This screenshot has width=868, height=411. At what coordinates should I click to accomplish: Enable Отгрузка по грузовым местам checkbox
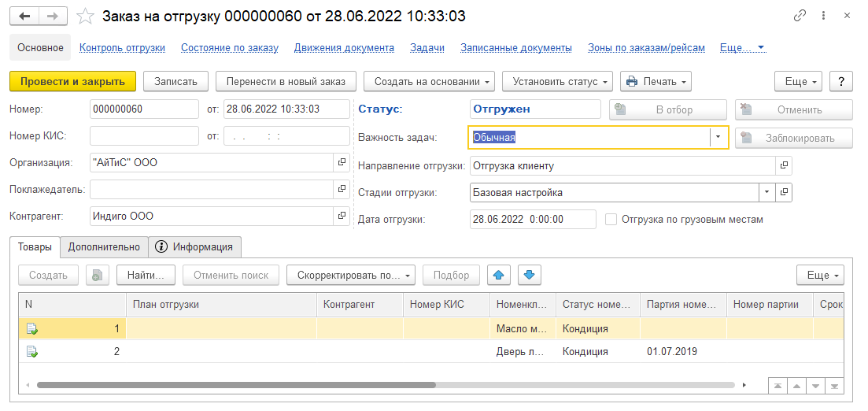pyautogui.click(x=611, y=220)
